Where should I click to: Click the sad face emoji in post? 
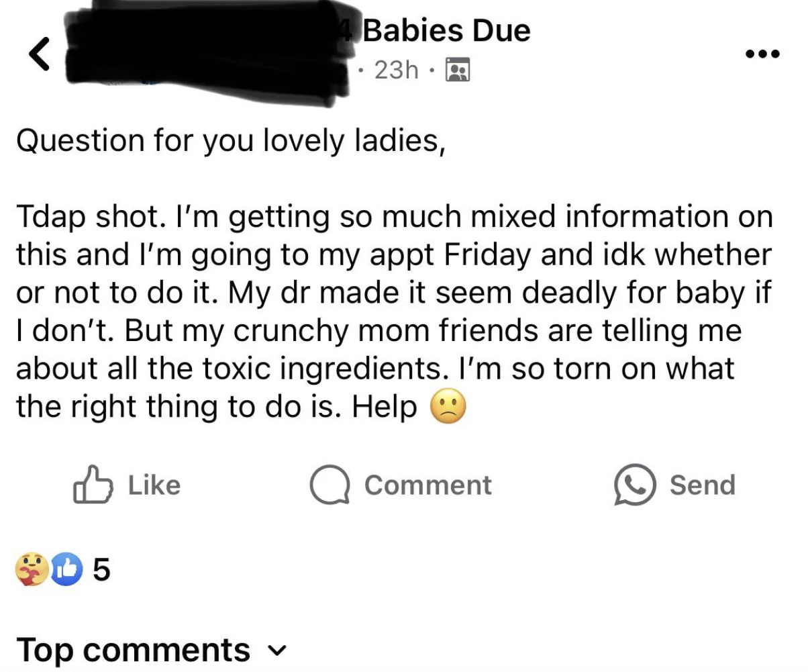point(447,407)
